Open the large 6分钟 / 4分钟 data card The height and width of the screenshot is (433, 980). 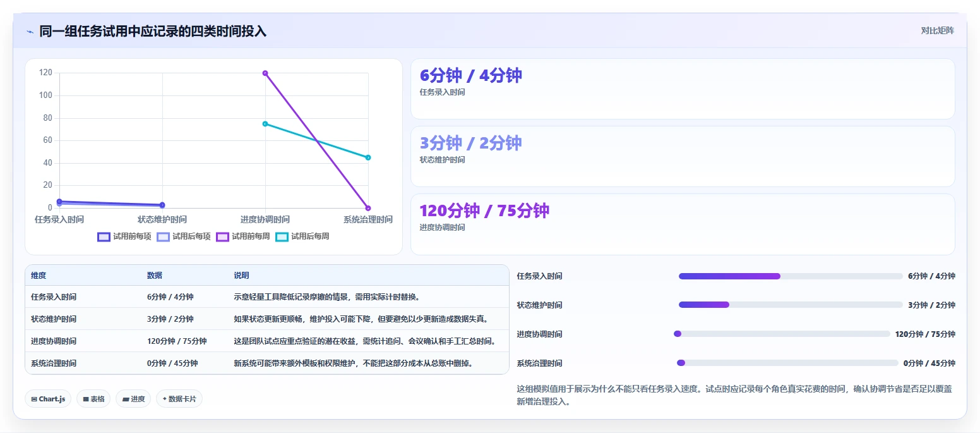(683, 88)
